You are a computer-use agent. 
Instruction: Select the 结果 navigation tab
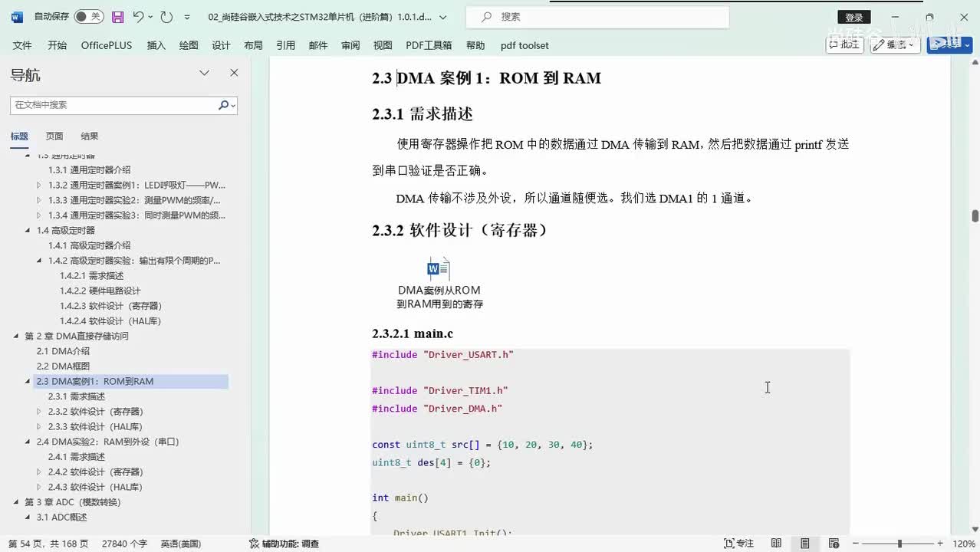pos(90,136)
